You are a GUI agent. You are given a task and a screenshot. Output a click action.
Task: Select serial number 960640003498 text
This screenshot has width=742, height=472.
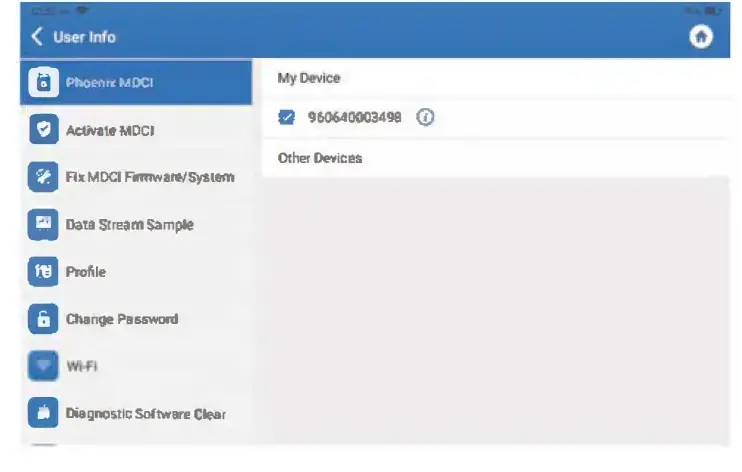354,117
